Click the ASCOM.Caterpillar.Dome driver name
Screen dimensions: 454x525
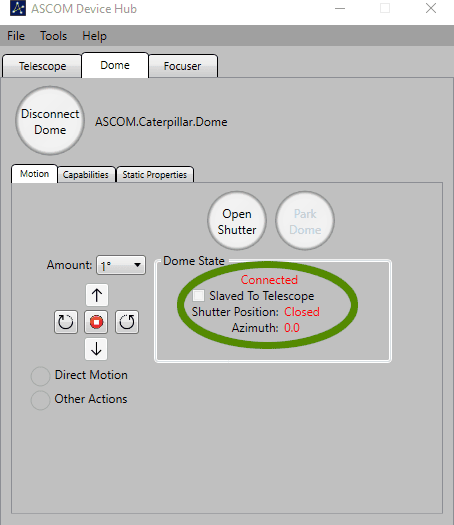coord(161,122)
